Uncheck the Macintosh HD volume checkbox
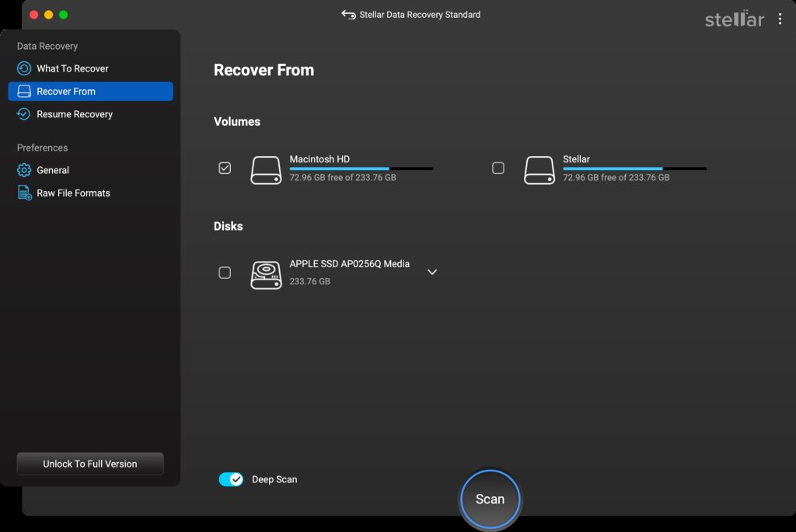This screenshot has height=532, width=796. (225, 168)
